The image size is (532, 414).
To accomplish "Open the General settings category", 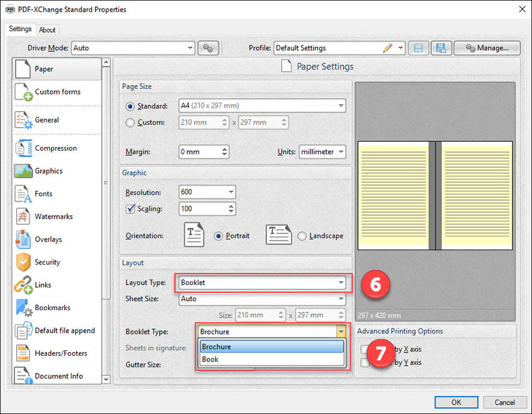I will (57, 120).
